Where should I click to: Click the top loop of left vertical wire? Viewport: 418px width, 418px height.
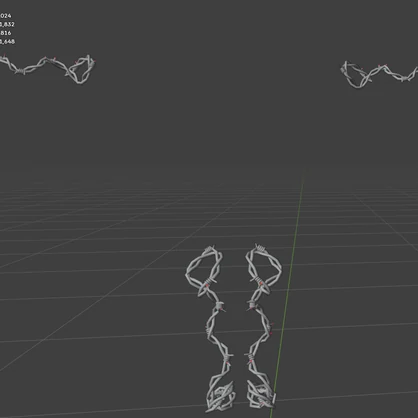tap(204, 270)
